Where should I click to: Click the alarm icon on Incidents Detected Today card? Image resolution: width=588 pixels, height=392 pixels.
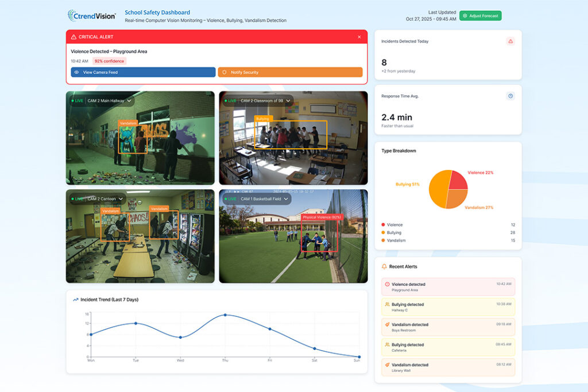coord(510,41)
